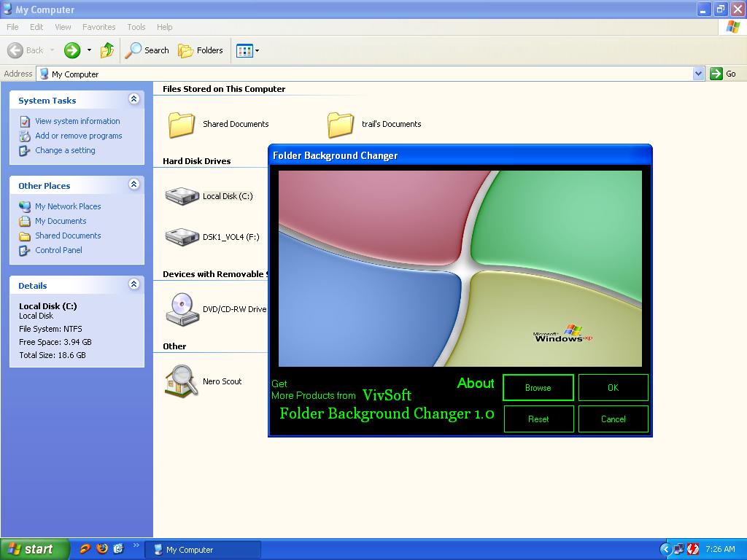The height and width of the screenshot is (560, 747).
Task: Click Change a setting link
Action: [x=65, y=150]
